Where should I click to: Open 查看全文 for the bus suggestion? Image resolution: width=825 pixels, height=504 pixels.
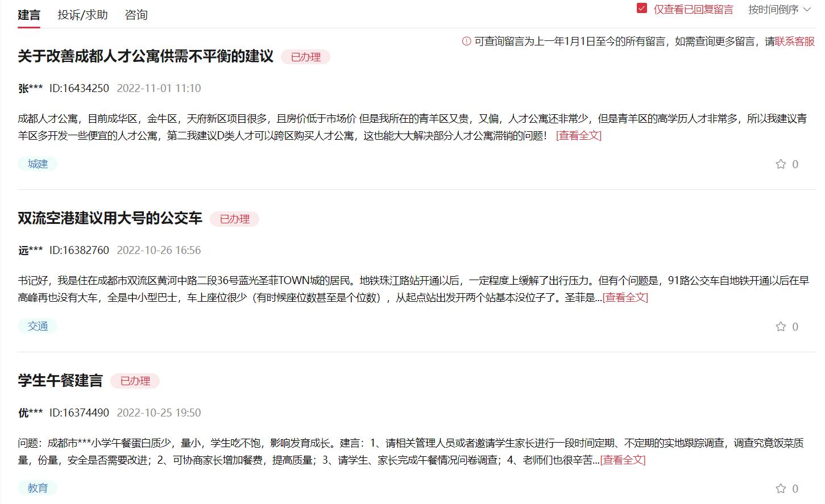tap(624, 298)
